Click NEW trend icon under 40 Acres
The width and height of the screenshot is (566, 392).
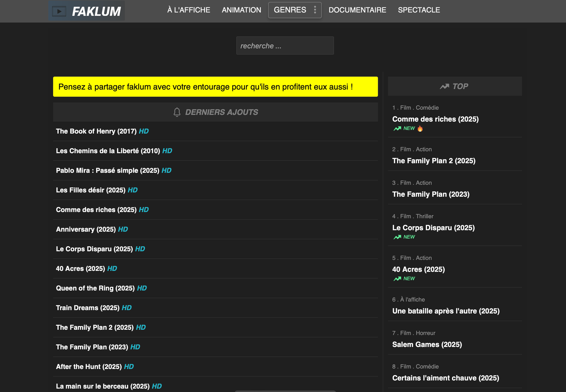point(397,279)
